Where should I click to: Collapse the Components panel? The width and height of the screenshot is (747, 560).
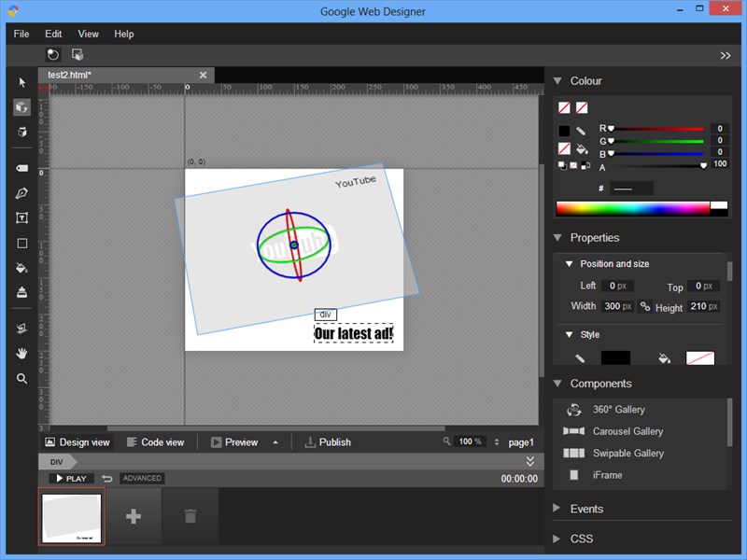557,384
